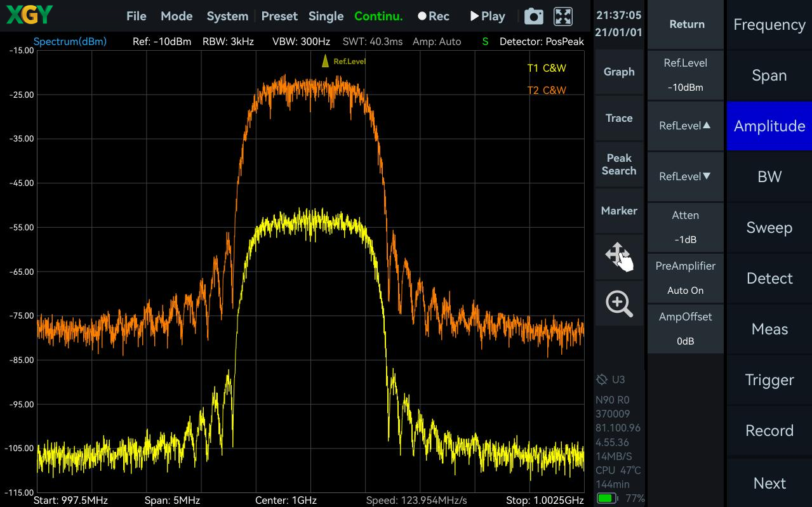Click the Center: 1GHz footer value
812x507 pixels.
click(286, 500)
